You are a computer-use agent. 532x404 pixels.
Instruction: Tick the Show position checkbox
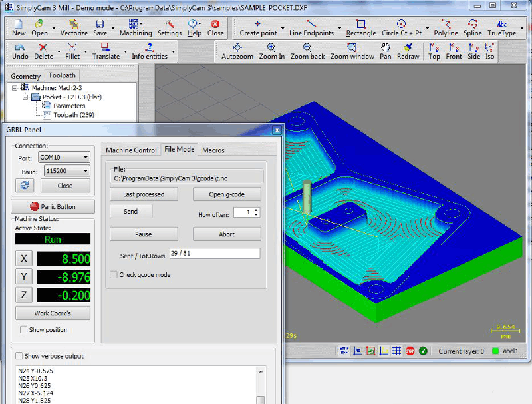click(23, 329)
